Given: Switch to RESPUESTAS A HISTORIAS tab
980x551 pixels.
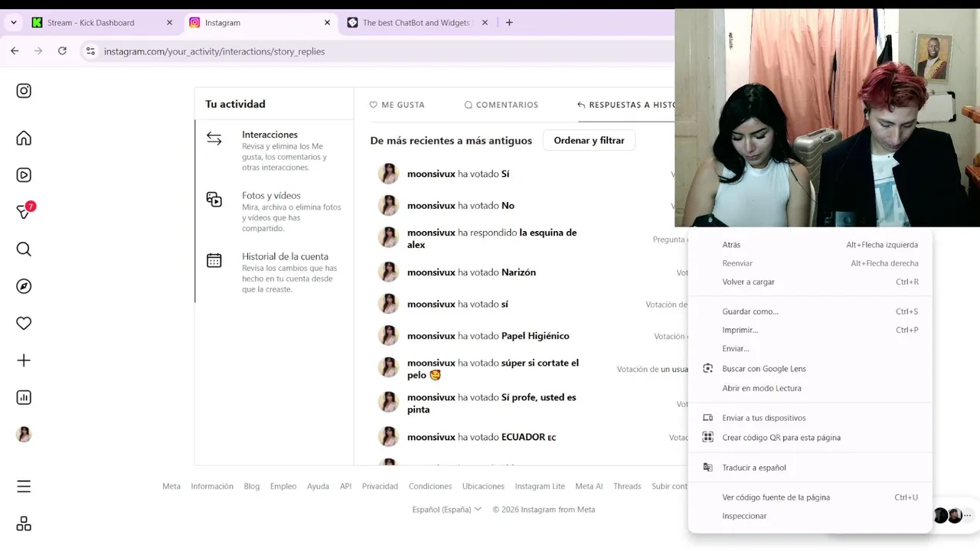Looking at the screenshot, I should 626,105.
